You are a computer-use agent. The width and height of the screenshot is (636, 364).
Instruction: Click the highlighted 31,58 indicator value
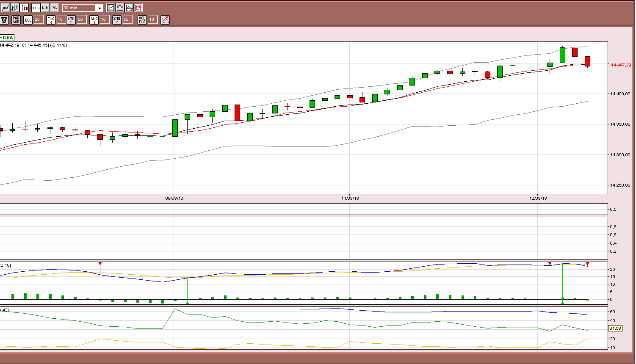pos(615,328)
